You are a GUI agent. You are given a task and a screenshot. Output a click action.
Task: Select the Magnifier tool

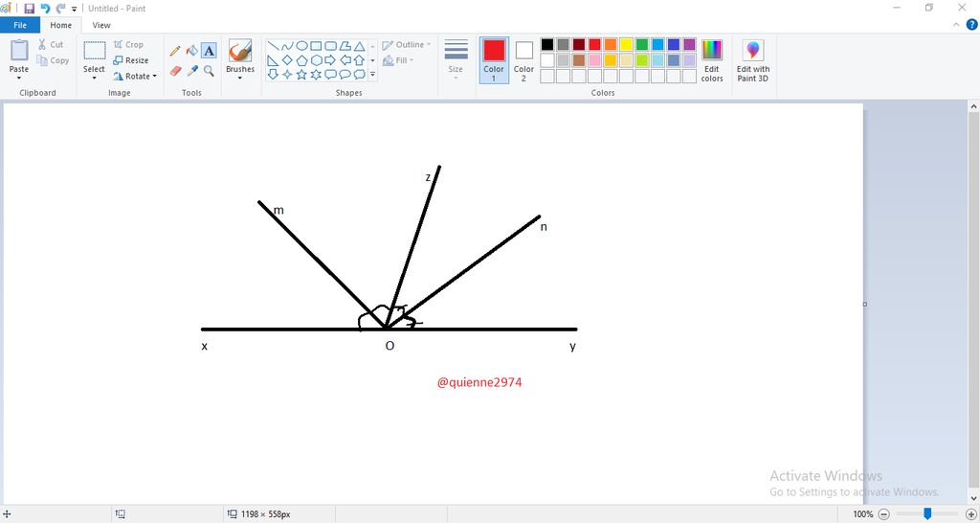[209, 71]
